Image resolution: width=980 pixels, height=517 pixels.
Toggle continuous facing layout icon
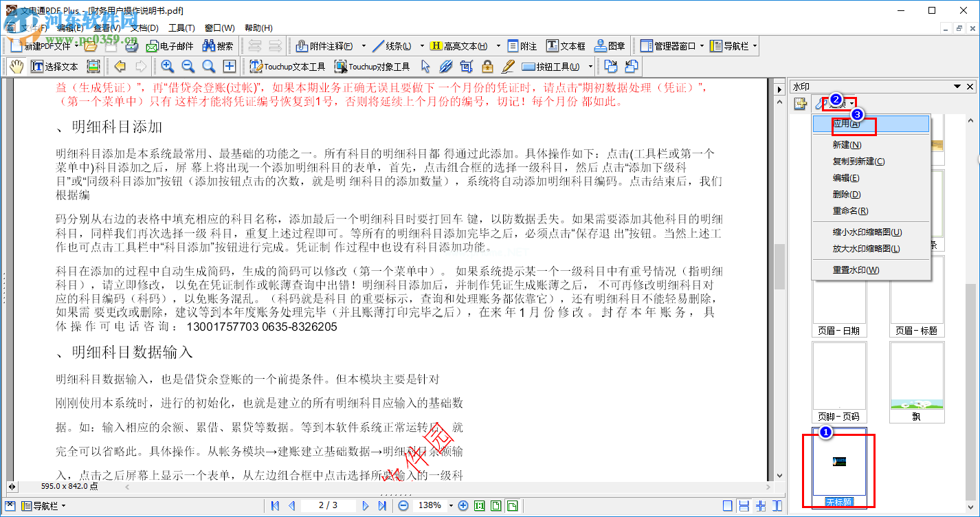tap(777, 506)
